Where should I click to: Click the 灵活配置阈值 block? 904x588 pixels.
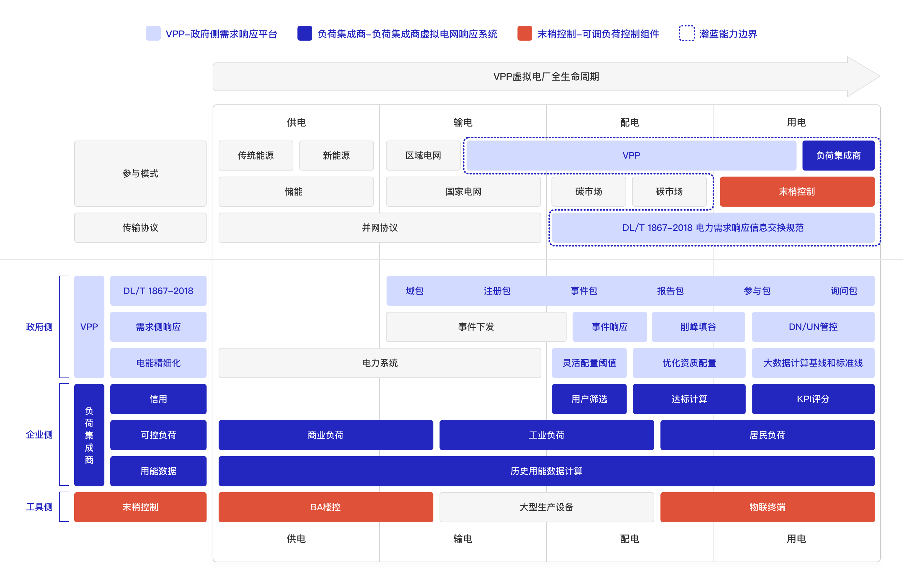pyautogui.click(x=589, y=363)
